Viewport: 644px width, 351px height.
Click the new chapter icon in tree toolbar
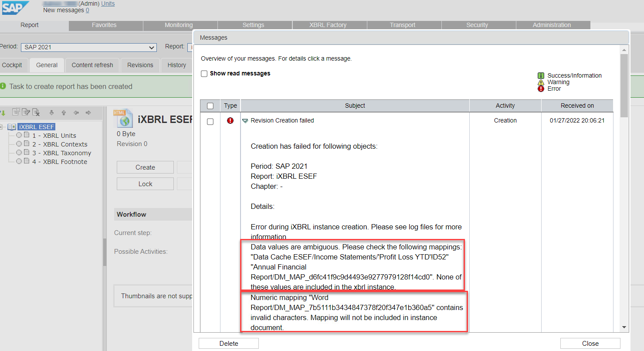tap(16, 112)
